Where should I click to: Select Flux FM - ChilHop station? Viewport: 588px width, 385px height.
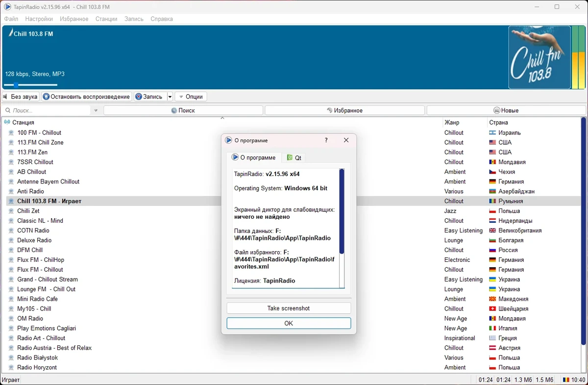(x=41, y=260)
